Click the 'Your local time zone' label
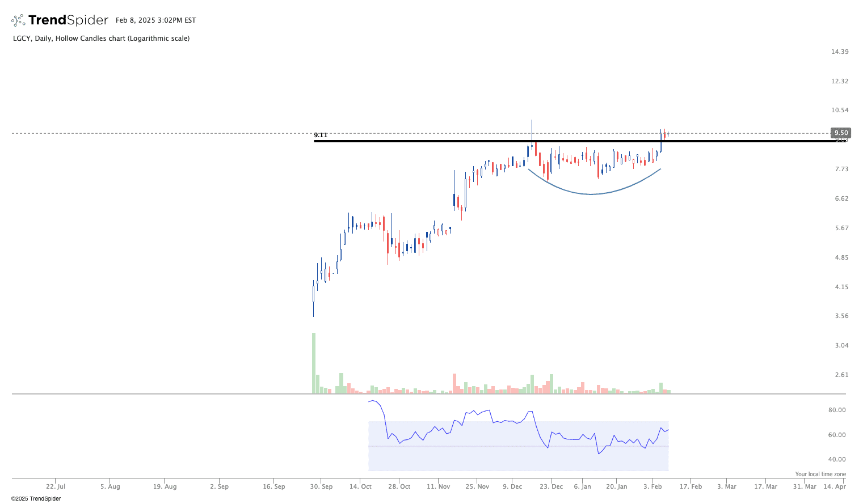Image resolution: width=863 pixels, height=504 pixels. 820,474
